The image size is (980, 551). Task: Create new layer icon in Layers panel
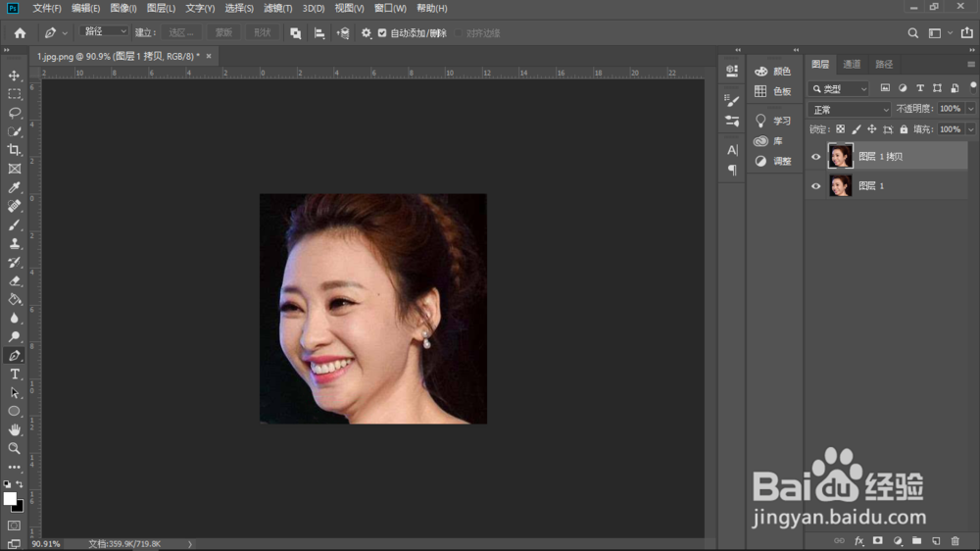tap(936, 540)
